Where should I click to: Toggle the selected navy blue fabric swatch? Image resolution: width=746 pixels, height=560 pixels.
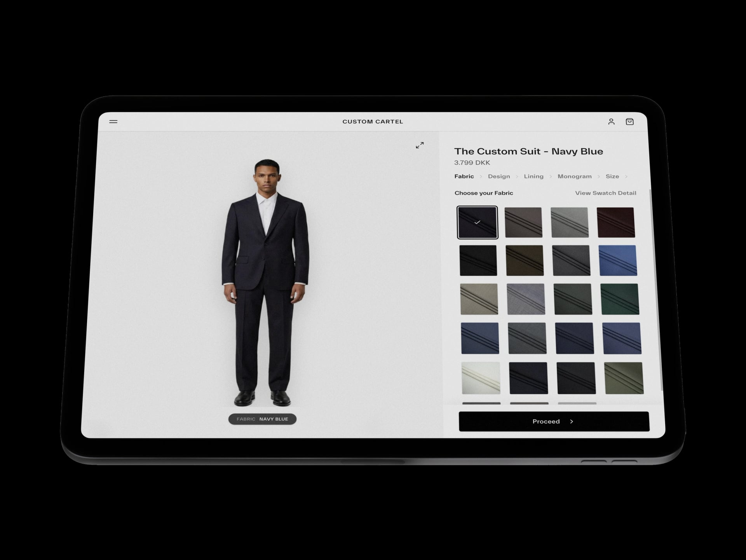coord(478,222)
